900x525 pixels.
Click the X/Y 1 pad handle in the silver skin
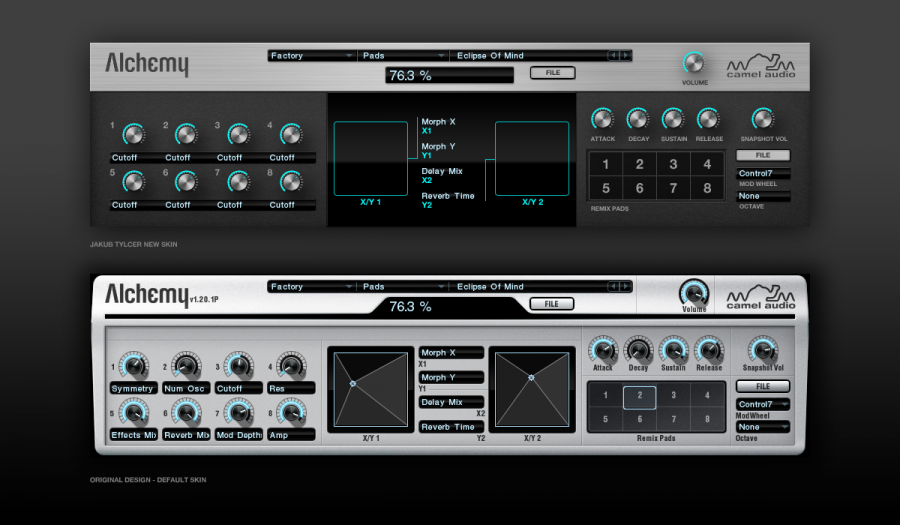point(353,383)
